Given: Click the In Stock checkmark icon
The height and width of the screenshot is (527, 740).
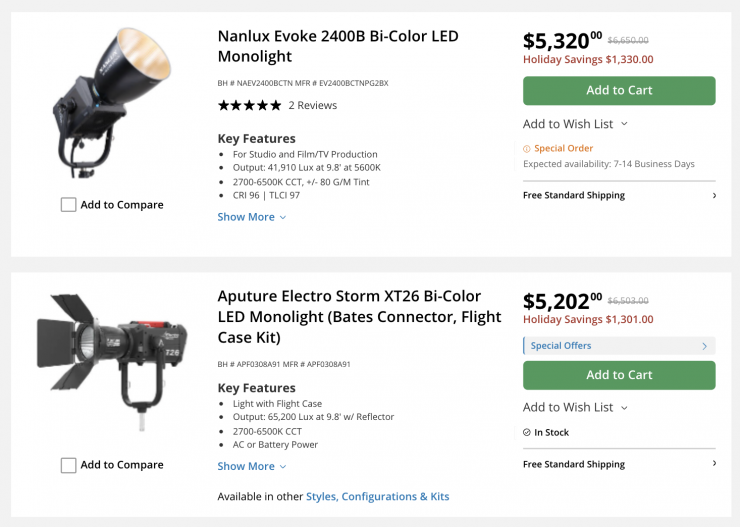Looking at the screenshot, I should (x=527, y=433).
